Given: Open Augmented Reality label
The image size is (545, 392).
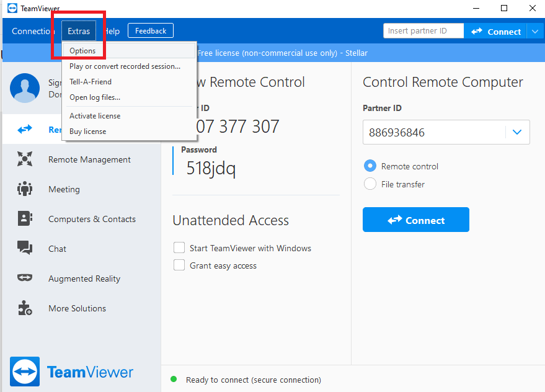Looking at the screenshot, I should pyautogui.click(x=84, y=278).
